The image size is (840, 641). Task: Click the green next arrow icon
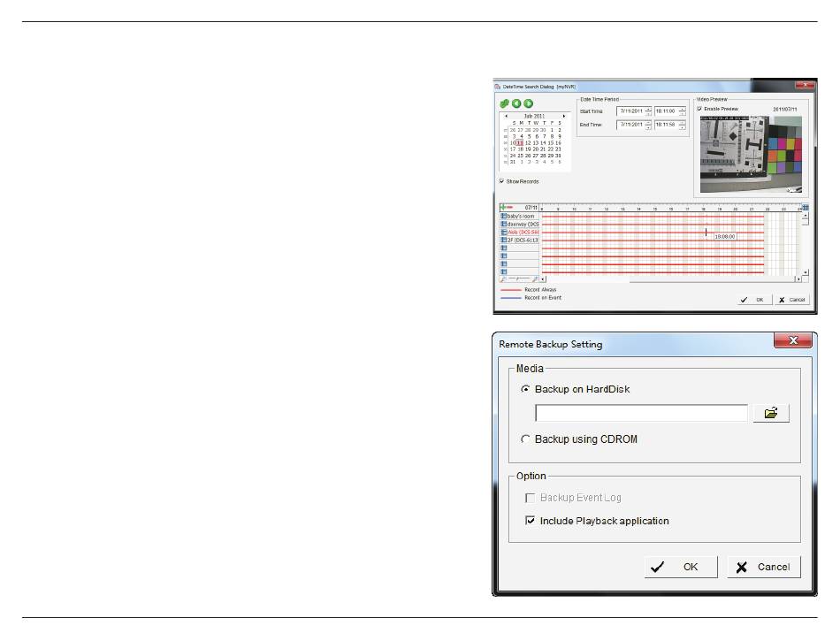click(528, 103)
